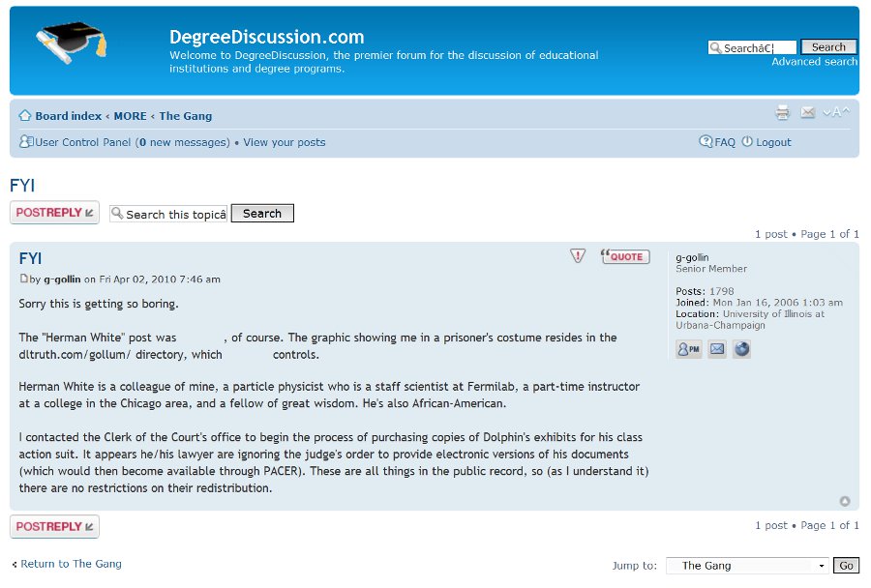Open User Control Panel
Image resolution: width=871 pixels, height=588 pixels.
pyautogui.click(x=82, y=142)
